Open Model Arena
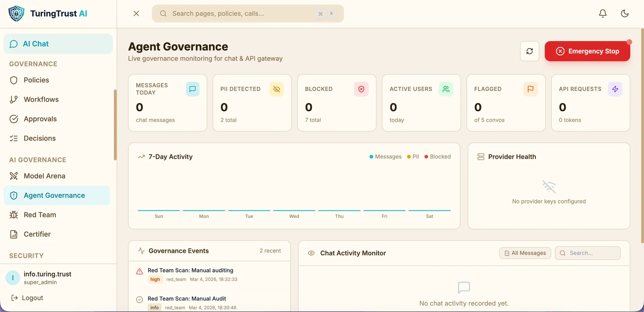Image resolution: width=644 pixels, height=312 pixels. click(x=57, y=176)
